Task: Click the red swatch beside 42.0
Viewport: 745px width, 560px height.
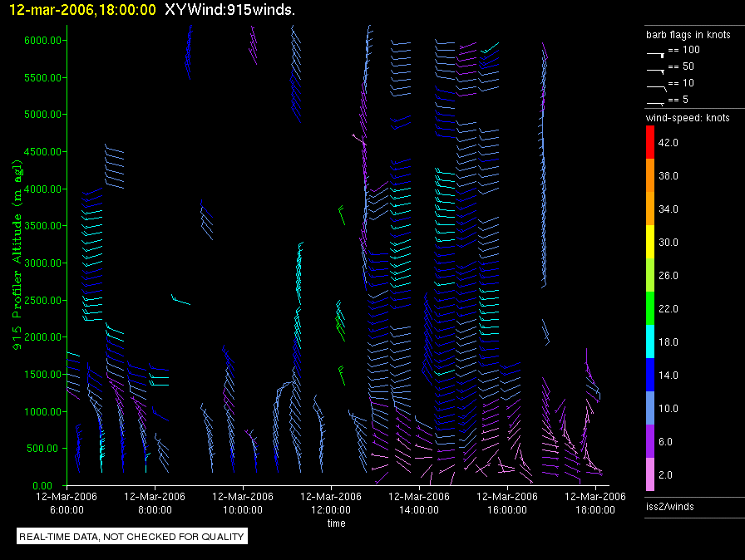Action: pyautogui.click(x=651, y=142)
